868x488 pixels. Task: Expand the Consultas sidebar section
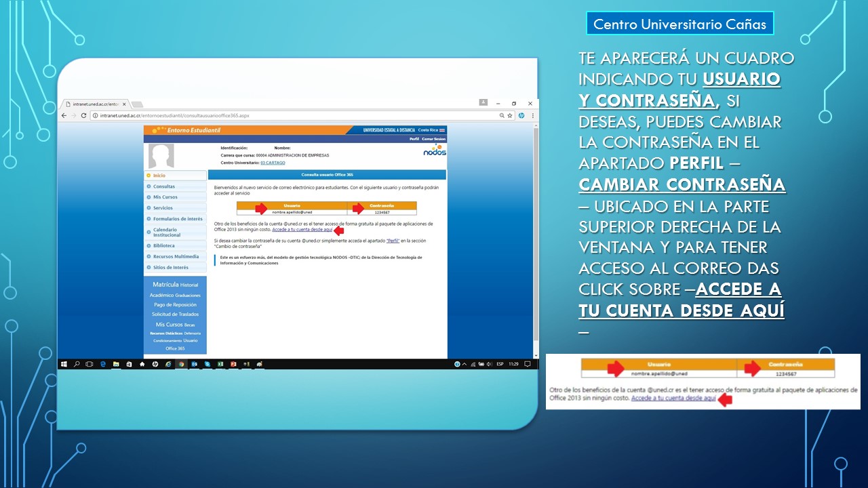point(163,186)
